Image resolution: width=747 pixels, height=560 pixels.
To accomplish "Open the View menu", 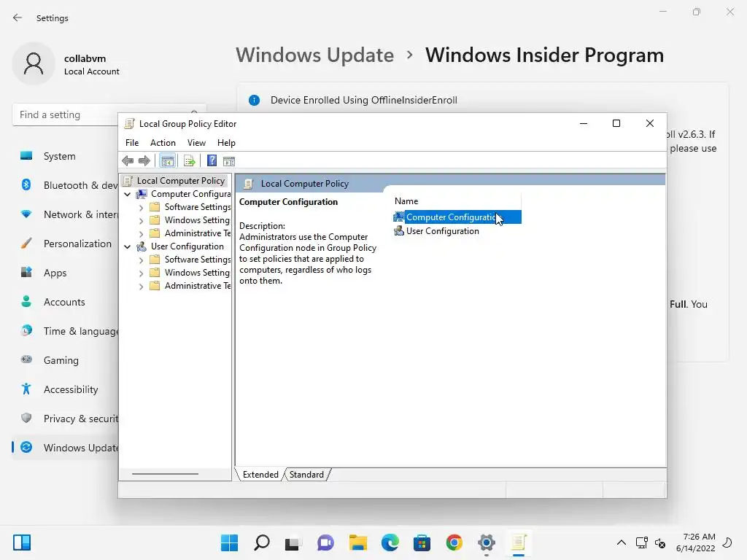I will [196, 143].
